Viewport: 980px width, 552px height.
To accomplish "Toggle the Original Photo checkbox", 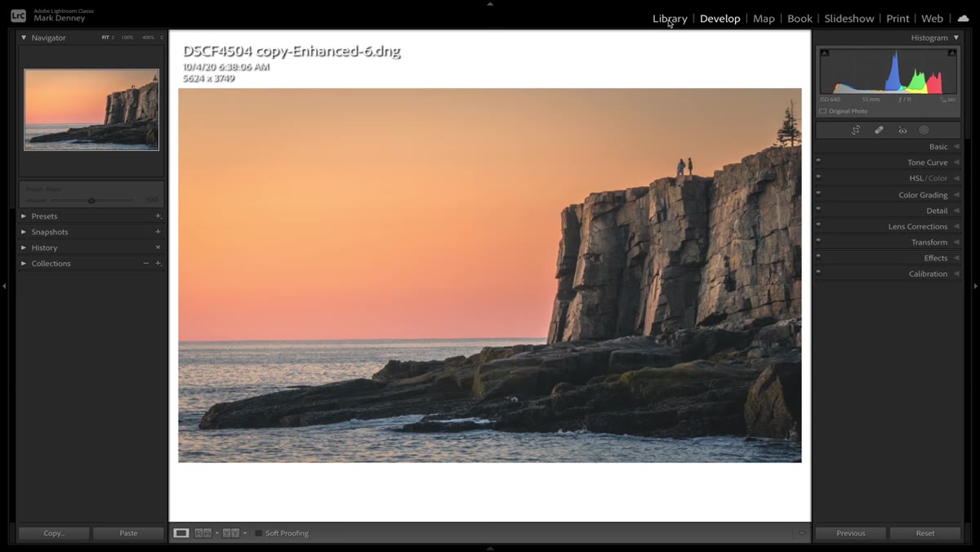I will (x=823, y=111).
